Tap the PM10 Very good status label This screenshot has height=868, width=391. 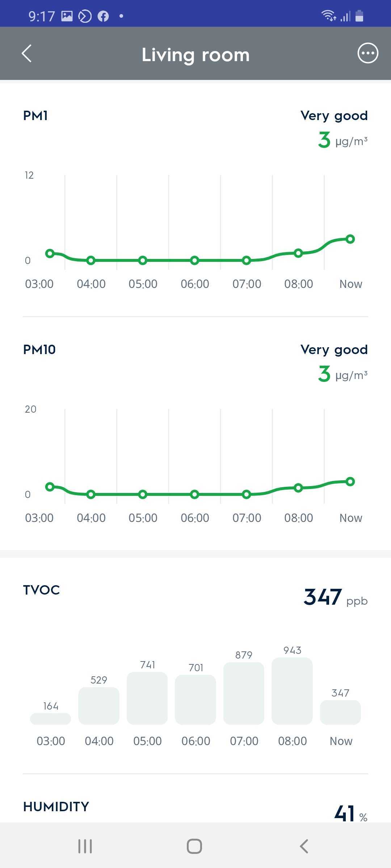[x=334, y=350]
